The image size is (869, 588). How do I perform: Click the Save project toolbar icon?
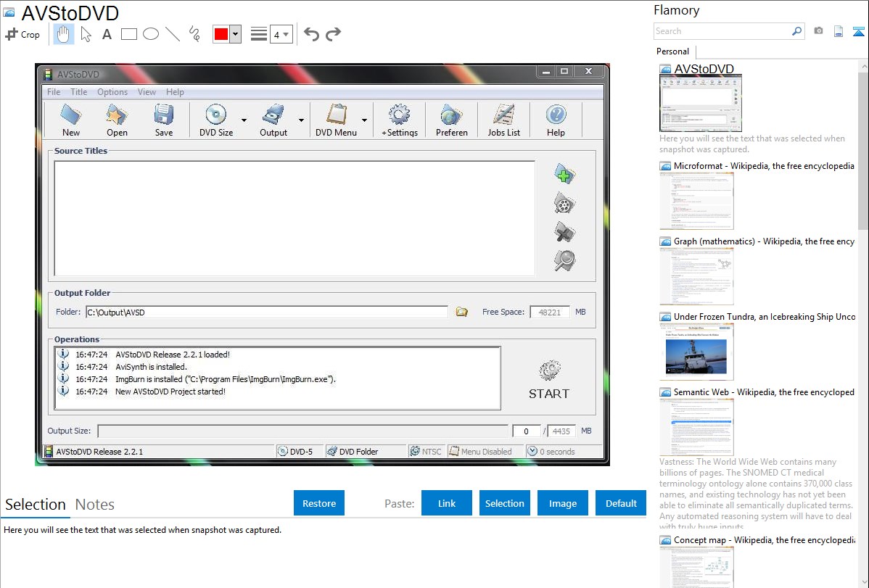pyautogui.click(x=164, y=120)
